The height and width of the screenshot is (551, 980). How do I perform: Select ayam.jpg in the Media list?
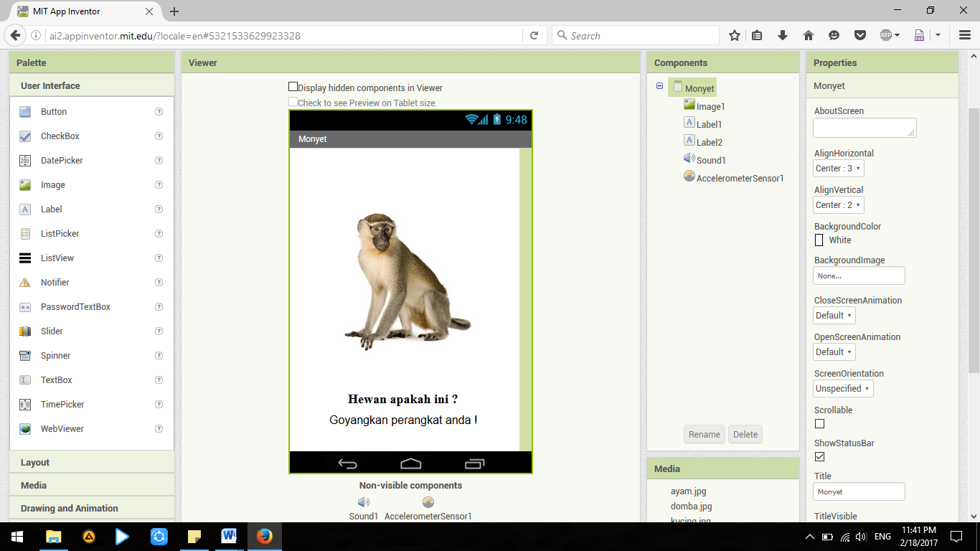coord(689,491)
